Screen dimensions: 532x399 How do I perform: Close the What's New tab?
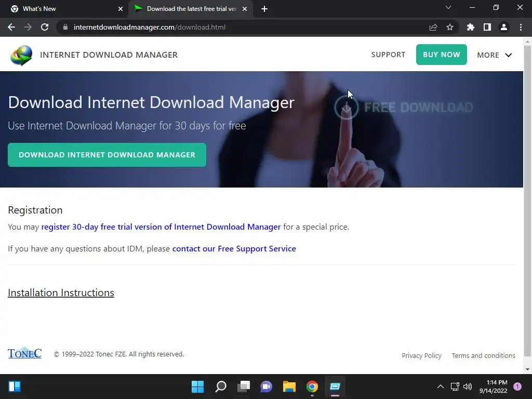point(121,9)
